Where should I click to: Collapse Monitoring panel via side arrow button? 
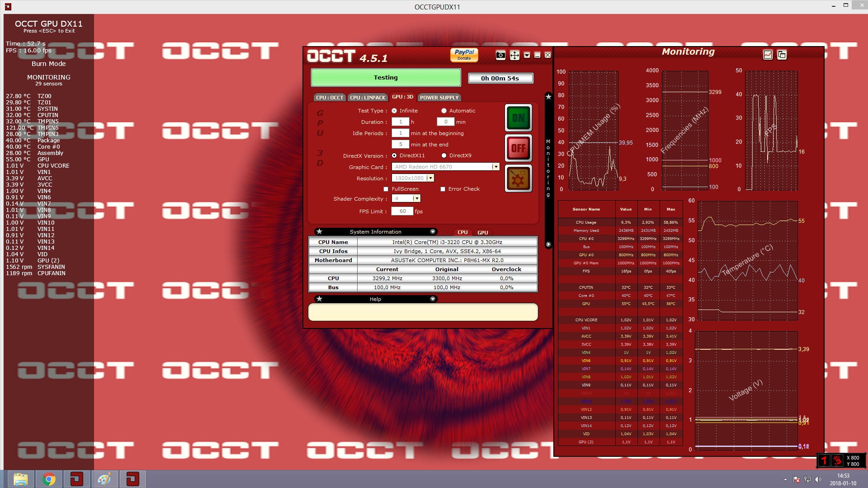(548, 244)
